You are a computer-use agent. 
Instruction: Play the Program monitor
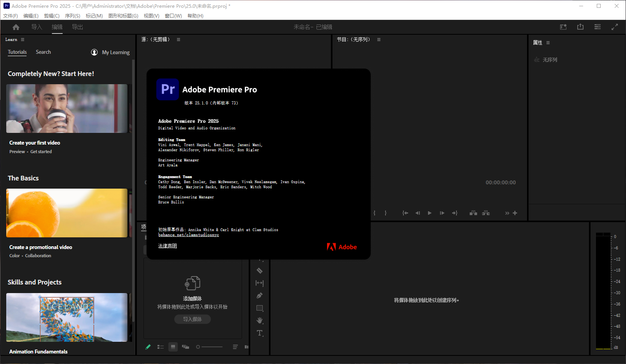click(430, 213)
